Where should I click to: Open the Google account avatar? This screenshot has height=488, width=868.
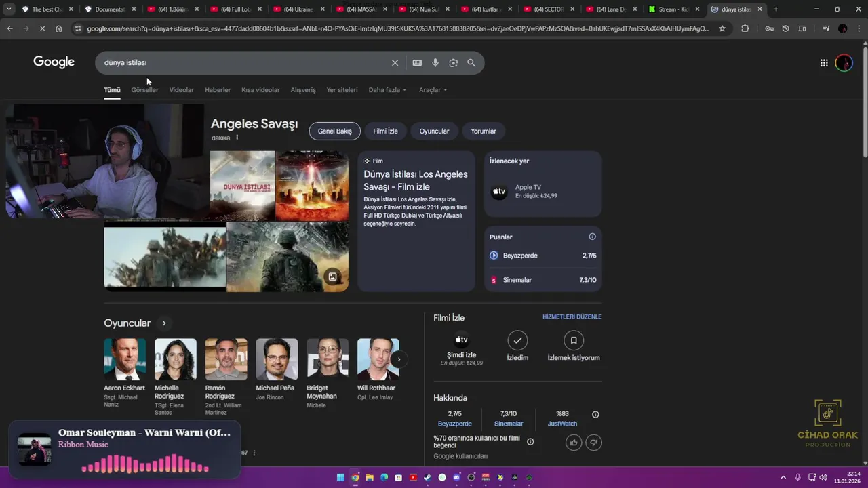(844, 62)
